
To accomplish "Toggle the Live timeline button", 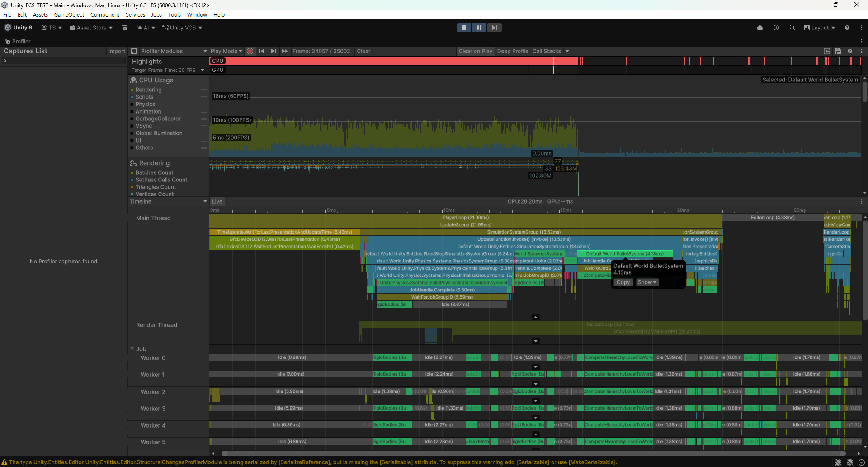I will [217, 201].
